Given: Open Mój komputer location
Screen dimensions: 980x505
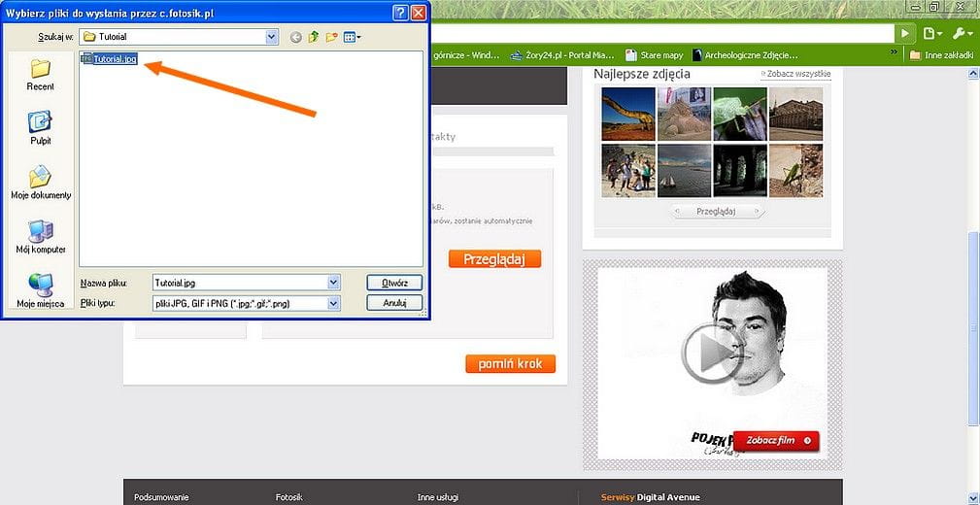Looking at the screenshot, I should pyautogui.click(x=41, y=237).
